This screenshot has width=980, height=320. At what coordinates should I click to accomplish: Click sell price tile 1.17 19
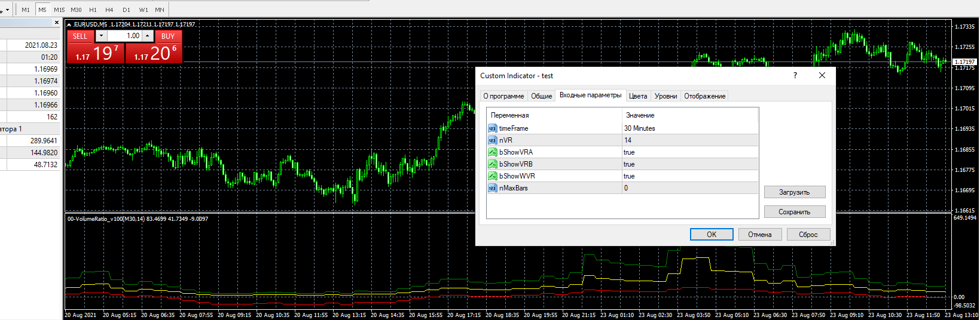click(96, 53)
